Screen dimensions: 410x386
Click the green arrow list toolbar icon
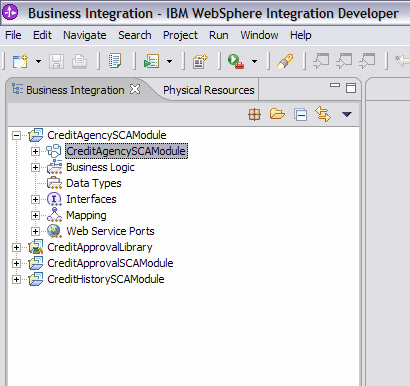151,61
